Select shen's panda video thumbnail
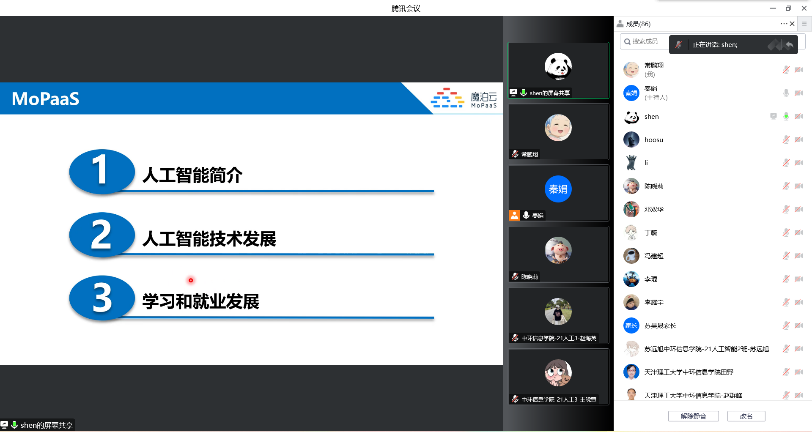 (558, 68)
